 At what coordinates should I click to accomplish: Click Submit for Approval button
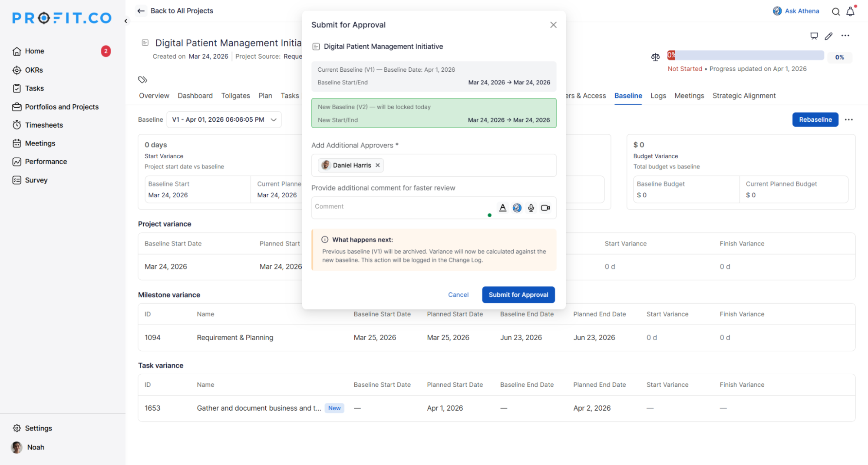pos(518,295)
